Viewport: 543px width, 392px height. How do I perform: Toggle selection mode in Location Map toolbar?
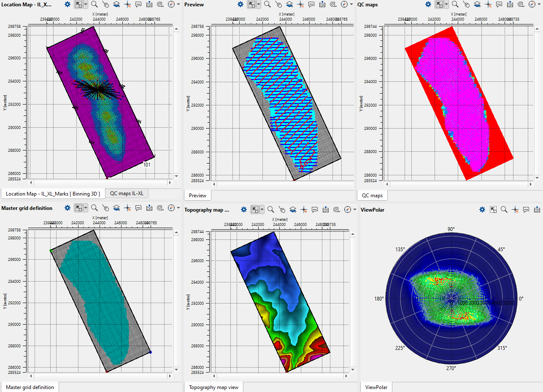click(x=78, y=4)
